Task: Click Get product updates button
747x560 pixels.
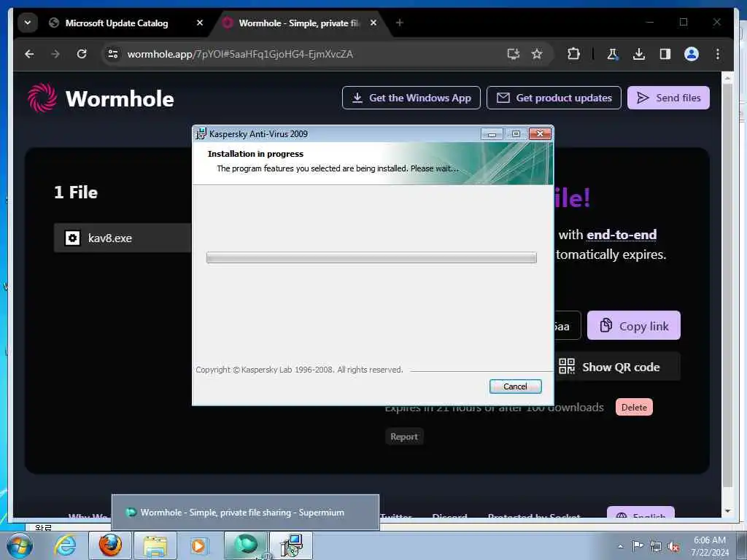Action: [554, 98]
